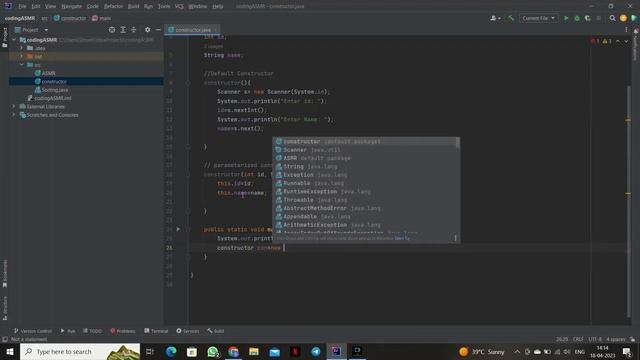Hide the Project tool window
Screen dimensions: 640x360
158,30
